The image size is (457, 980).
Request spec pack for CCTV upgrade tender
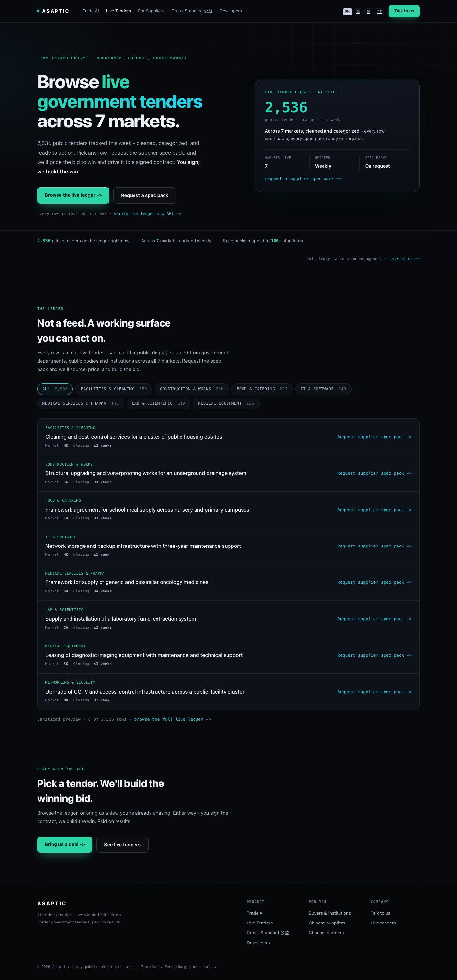click(x=374, y=692)
